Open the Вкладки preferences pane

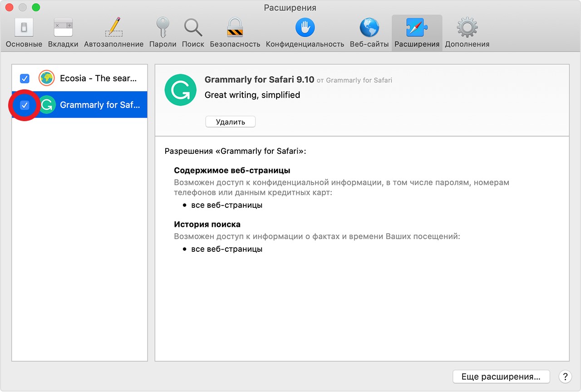tap(63, 32)
